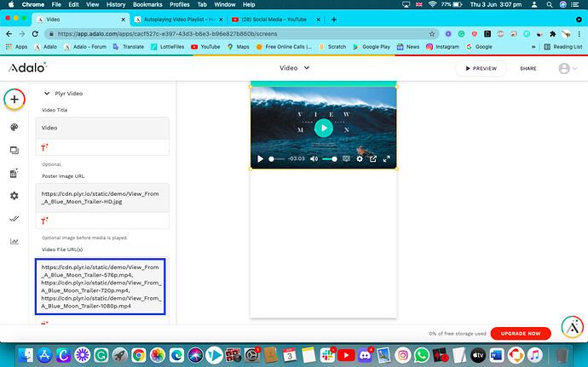This screenshot has height=367, width=588.
Task: Open WhatsApp from the dock
Action: coord(422,355)
